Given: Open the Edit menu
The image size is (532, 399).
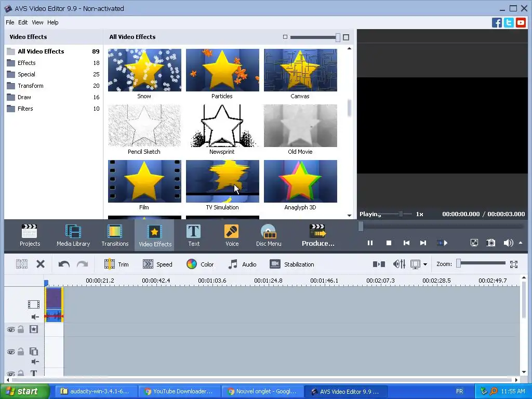Looking at the screenshot, I should coord(23,22).
